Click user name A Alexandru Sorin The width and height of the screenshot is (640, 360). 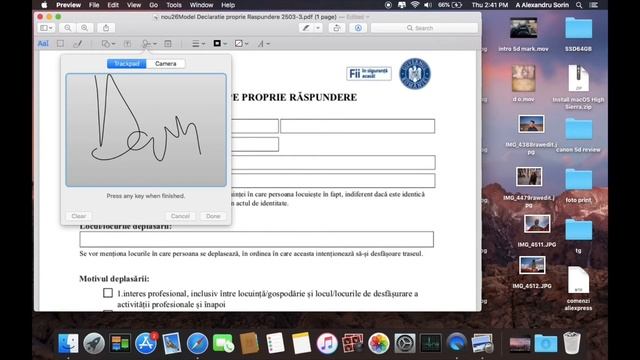tap(542, 5)
